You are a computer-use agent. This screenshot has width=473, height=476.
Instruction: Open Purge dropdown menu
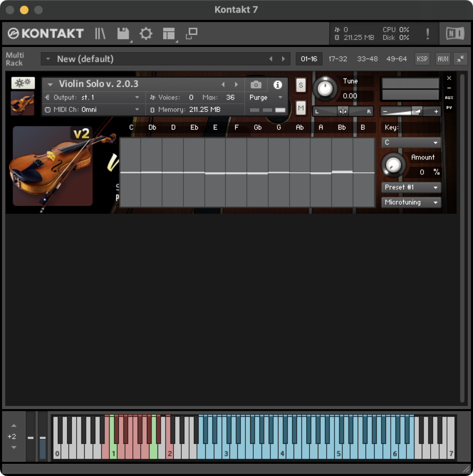point(266,98)
